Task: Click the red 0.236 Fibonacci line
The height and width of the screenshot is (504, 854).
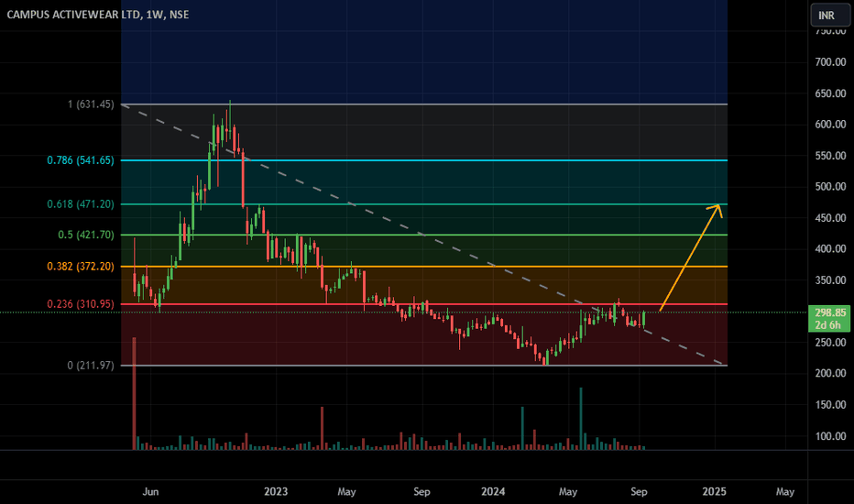Action: (424, 304)
